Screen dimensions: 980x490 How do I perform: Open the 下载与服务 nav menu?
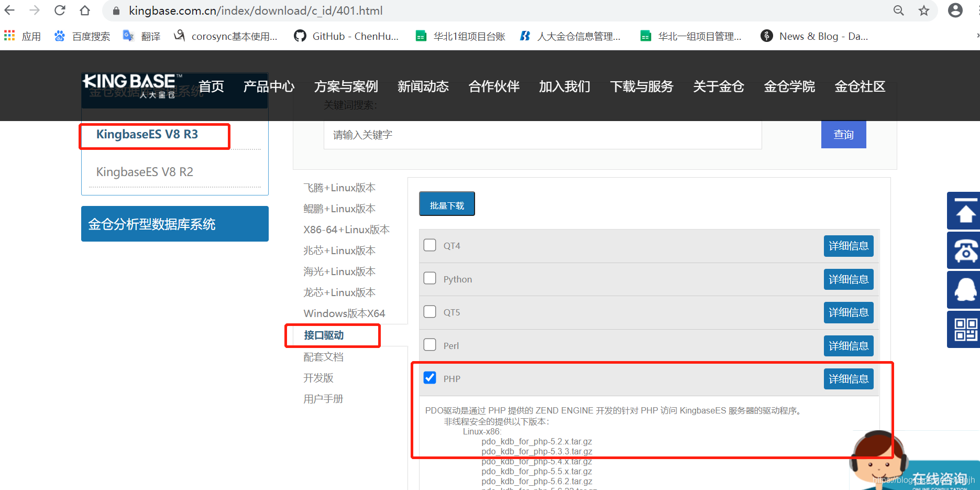pos(642,86)
